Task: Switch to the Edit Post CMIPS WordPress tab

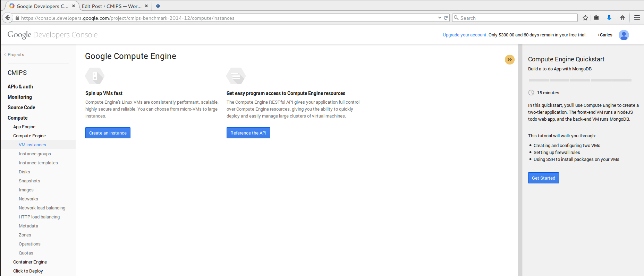Action: click(x=111, y=6)
